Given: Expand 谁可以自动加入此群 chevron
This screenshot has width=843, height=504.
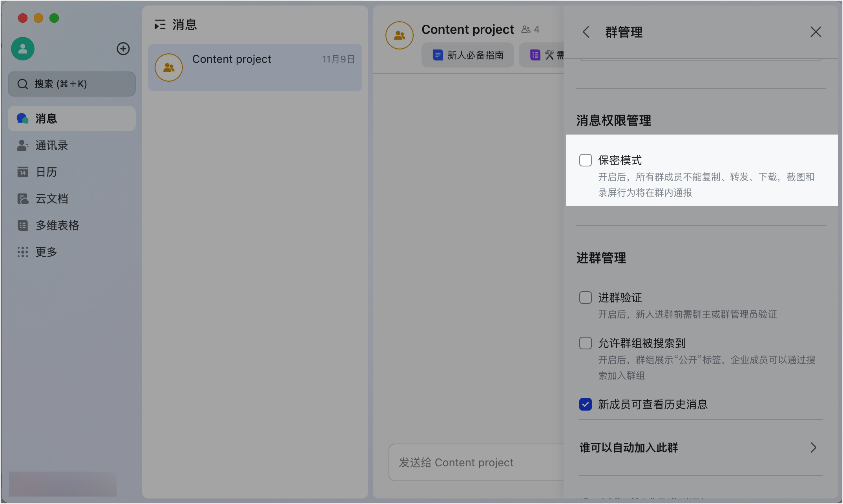Looking at the screenshot, I should pyautogui.click(x=813, y=447).
